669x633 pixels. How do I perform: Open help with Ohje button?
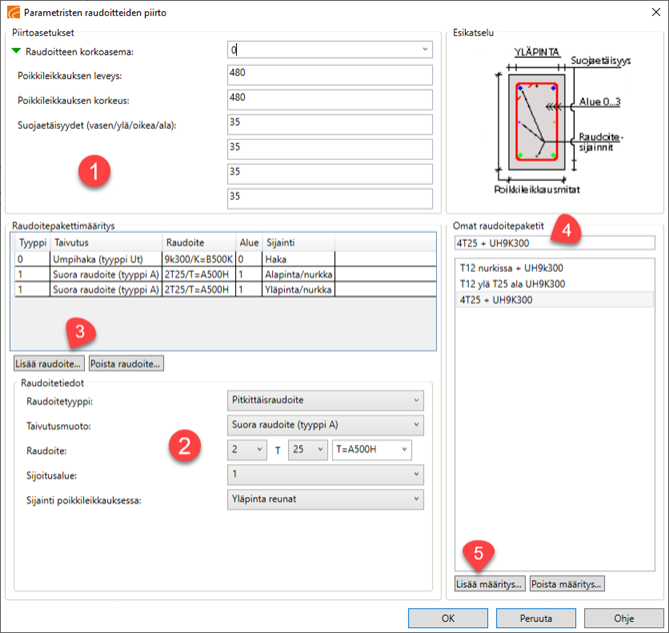(x=623, y=618)
